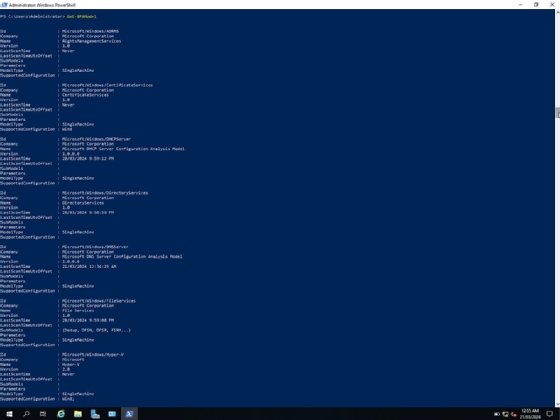Open Task View in the taskbar
The height and width of the screenshot is (420, 560).
tap(43, 414)
